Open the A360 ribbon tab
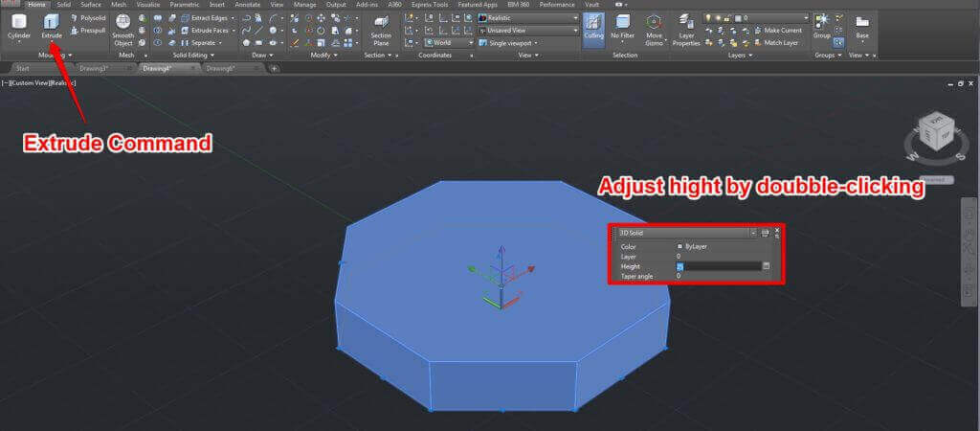980x431 pixels. coord(395,5)
